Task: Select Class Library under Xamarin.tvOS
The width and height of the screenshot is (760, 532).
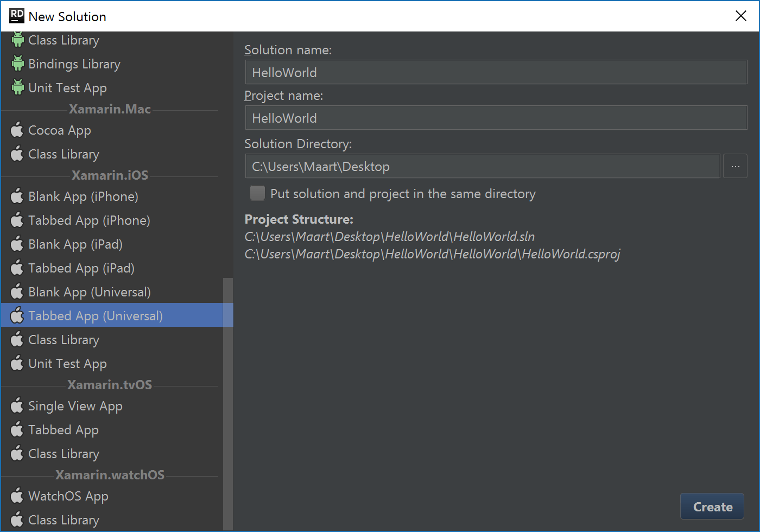Action: [x=112, y=454]
